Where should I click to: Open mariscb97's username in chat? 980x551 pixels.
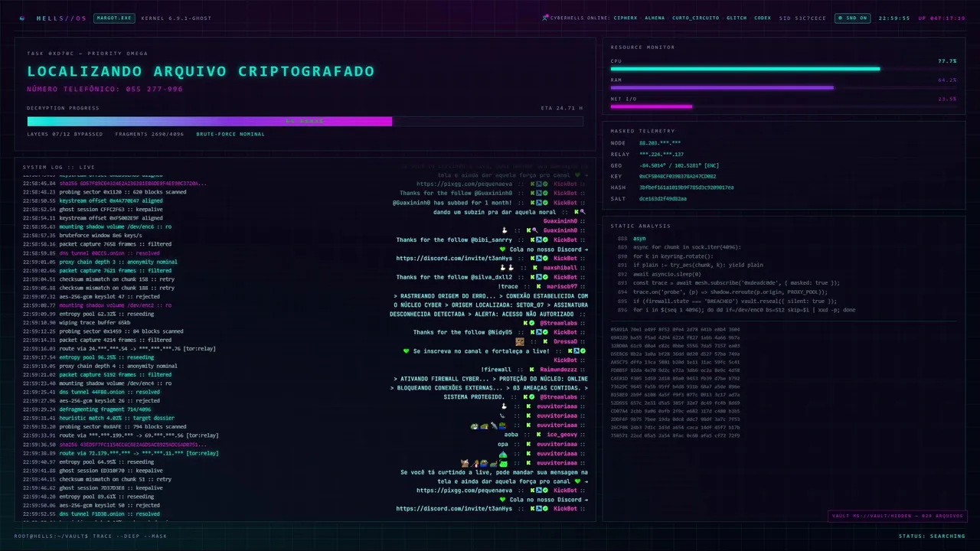[562, 286]
